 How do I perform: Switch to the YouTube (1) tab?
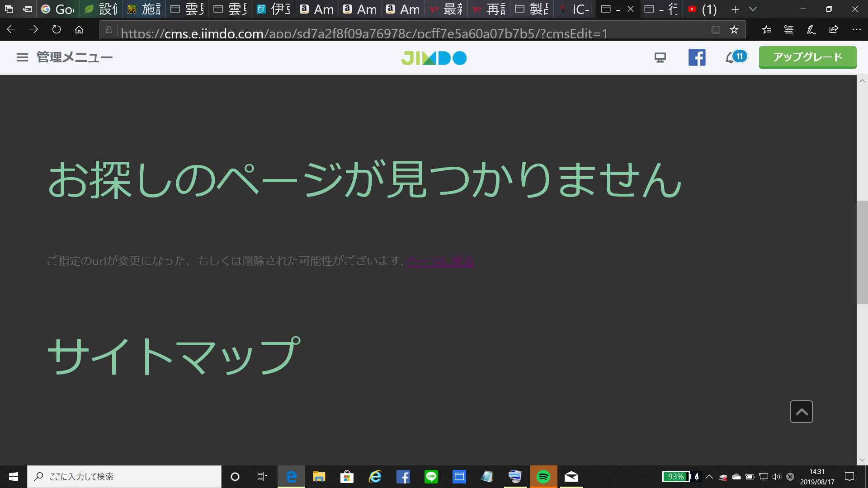(704, 9)
